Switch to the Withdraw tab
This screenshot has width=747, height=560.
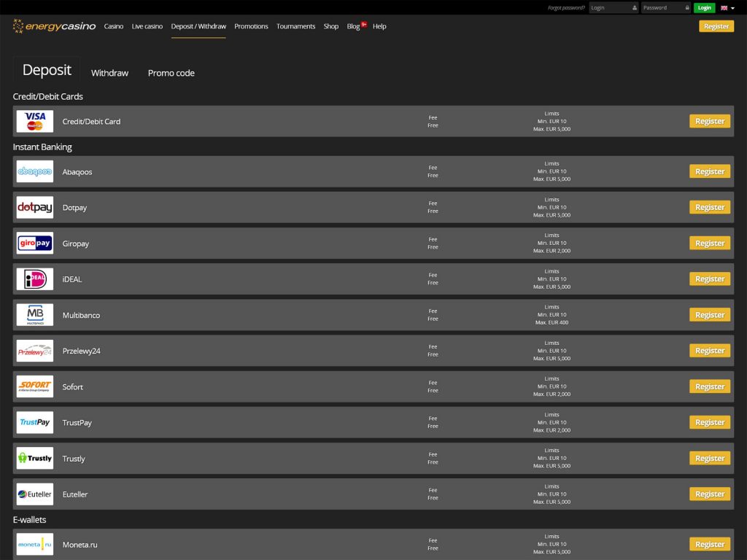click(x=109, y=73)
